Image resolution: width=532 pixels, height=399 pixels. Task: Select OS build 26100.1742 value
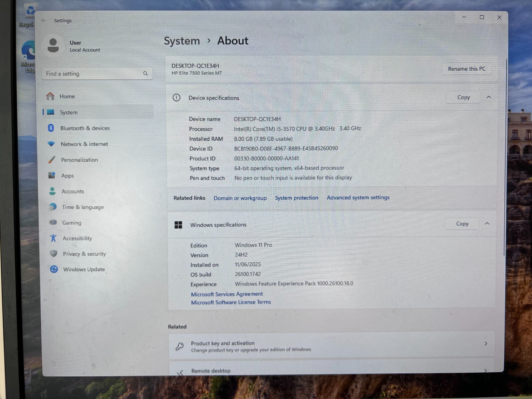[248, 274]
